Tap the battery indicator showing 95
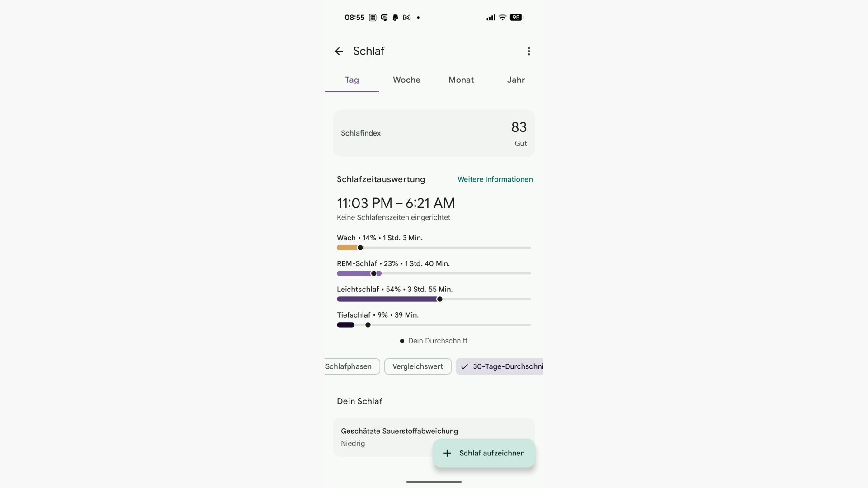 tap(516, 18)
